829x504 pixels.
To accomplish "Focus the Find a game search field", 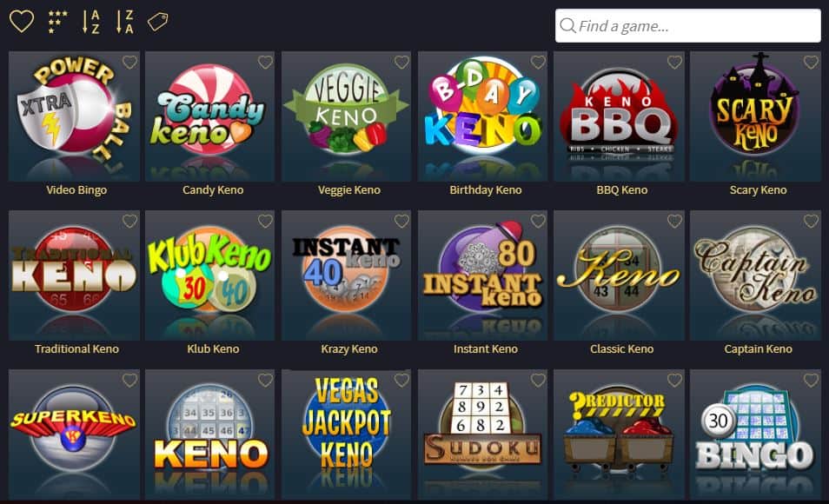I will pyautogui.click(x=688, y=25).
